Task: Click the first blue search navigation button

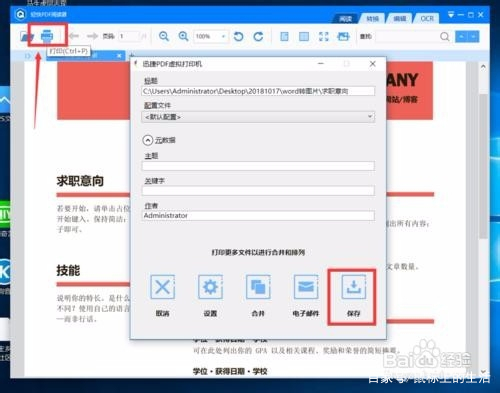Action: 461,36
